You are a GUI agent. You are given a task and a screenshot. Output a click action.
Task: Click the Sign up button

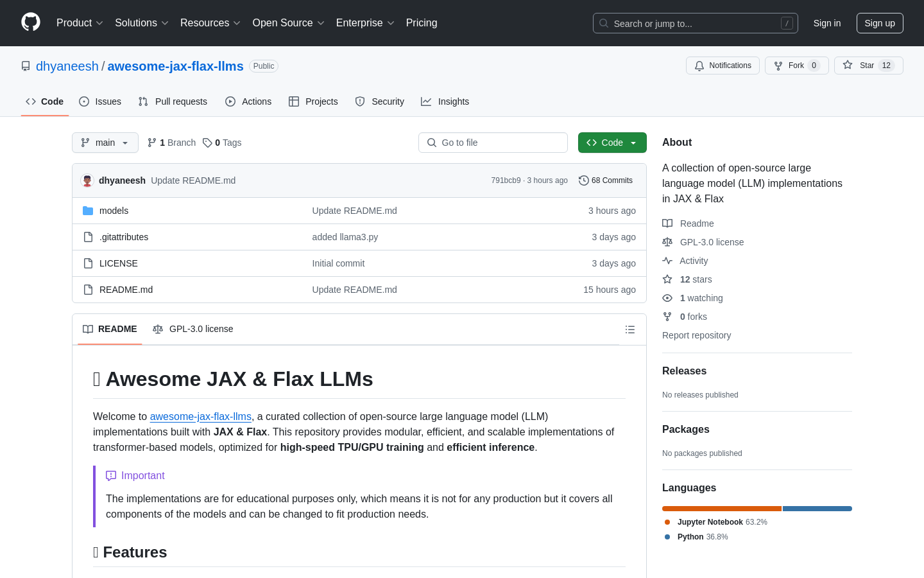[880, 23]
